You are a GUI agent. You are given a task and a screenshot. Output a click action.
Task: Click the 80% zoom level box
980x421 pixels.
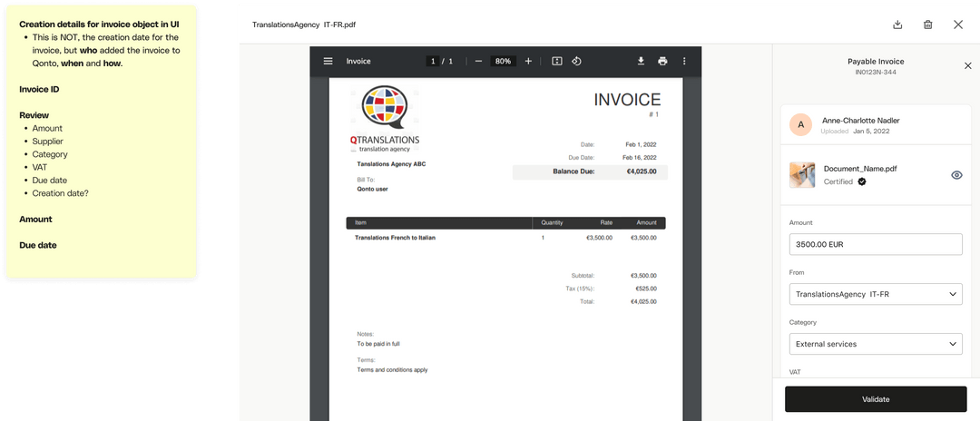pos(503,61)
